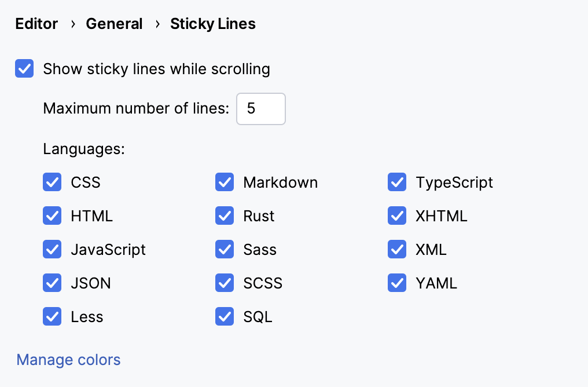Toggle the YAML checkbox
Image resolution: width=588 pixels, height=387 pixels.
coord(397,283)
